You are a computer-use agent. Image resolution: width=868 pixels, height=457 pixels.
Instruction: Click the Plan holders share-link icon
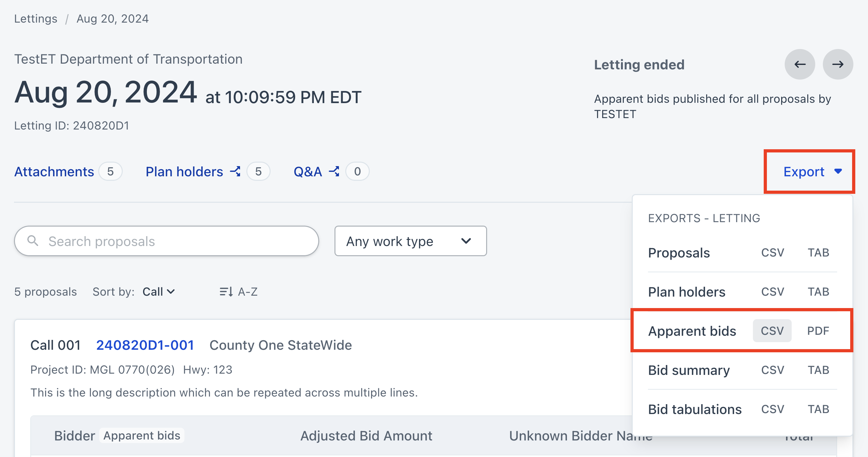pyautogui.click(x=235, y=171)
